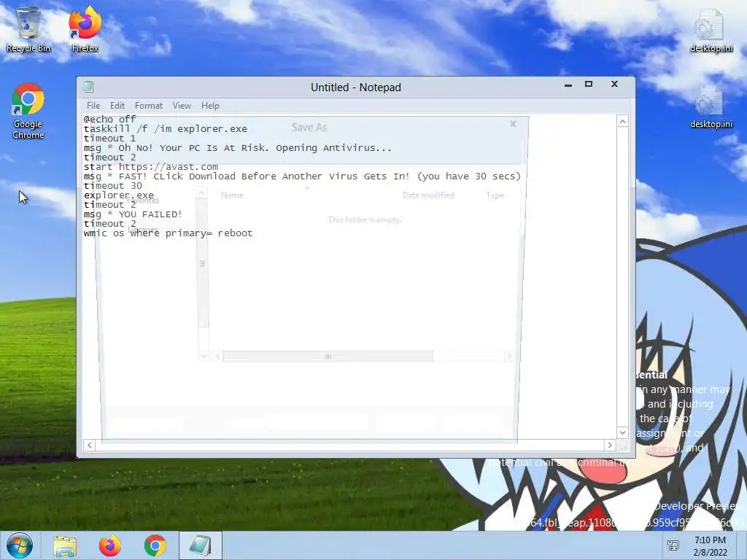Launch Firefox from the desktop shortcut
This screenshot has height=560, width=747.
point(85,29)
